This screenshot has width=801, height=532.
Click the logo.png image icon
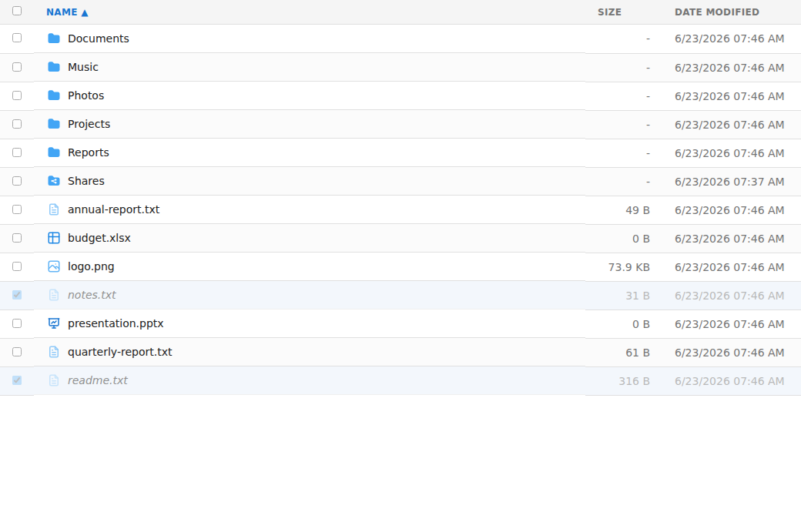(x=54, y=266)
